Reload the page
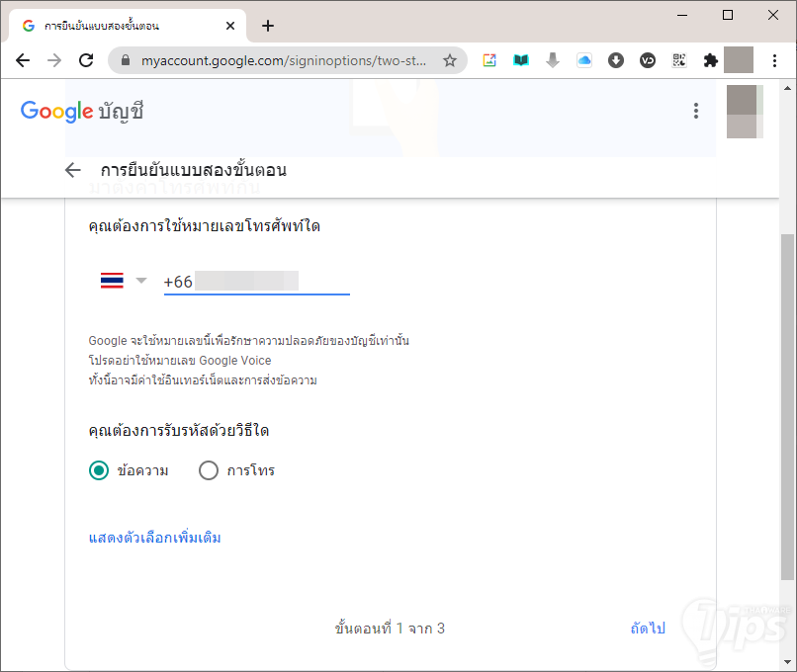 (86, 60)
